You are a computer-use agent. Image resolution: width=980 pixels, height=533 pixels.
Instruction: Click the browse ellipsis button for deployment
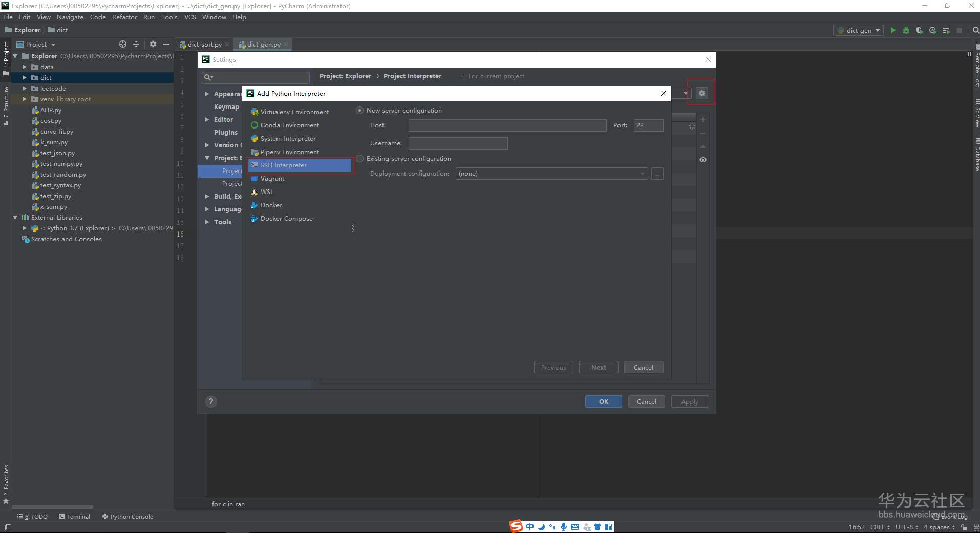(x=657, y=174)
